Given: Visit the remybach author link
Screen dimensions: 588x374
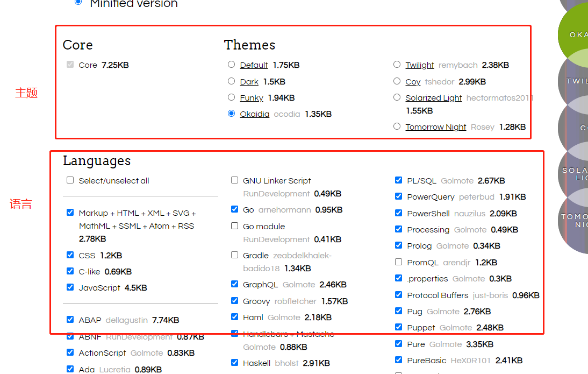Looking at the screenshot, I should 458,65.
